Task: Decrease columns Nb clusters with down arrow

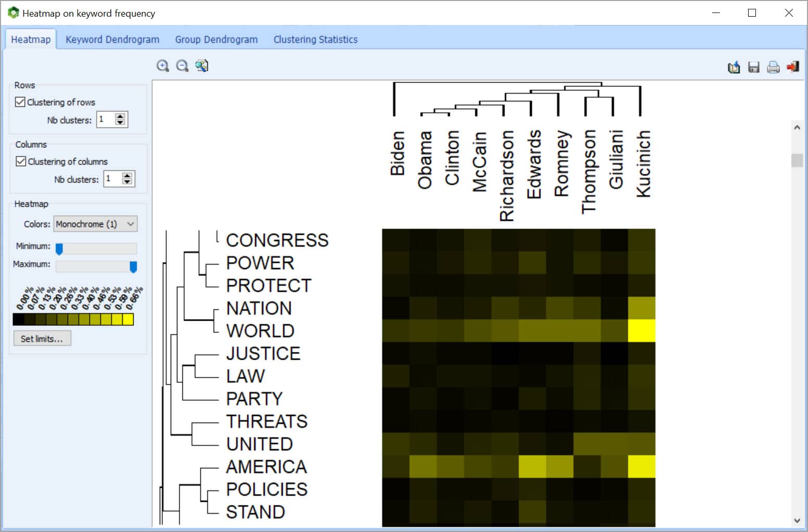Action: 127,182
